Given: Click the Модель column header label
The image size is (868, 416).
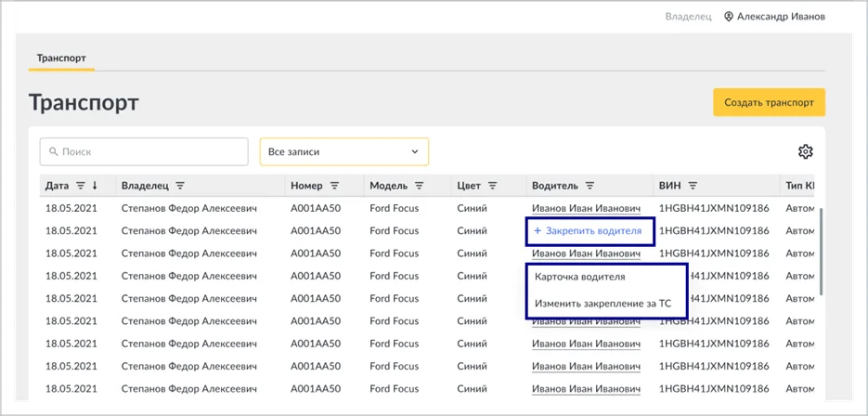Looking at the screenshot, I should (x=389, y=186).
